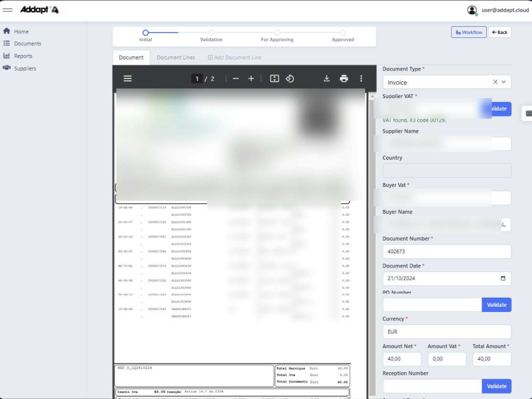532x399 pixels.
Task: Open the hamburger navigation menu
Action: (x=7, y=10)
